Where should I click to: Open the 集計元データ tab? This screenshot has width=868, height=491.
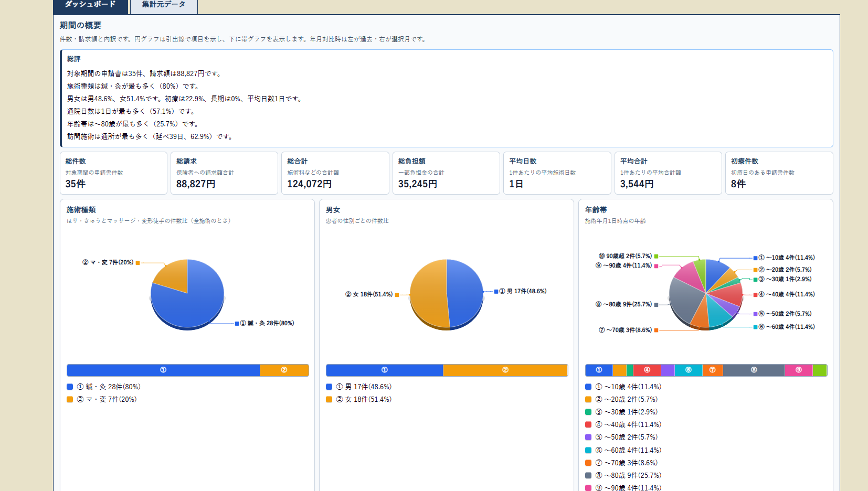pos(164,6)
